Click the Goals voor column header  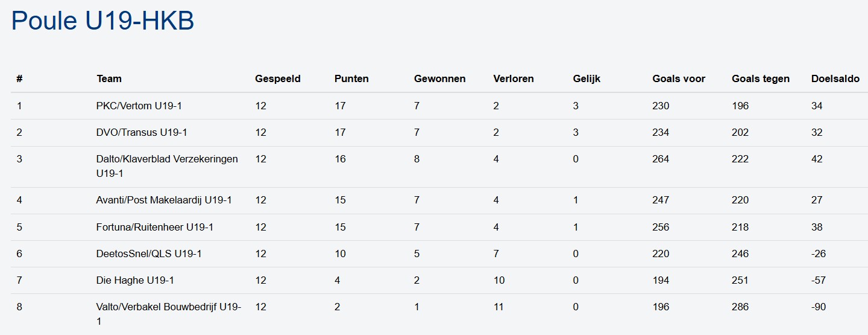[x=679, y=78]
